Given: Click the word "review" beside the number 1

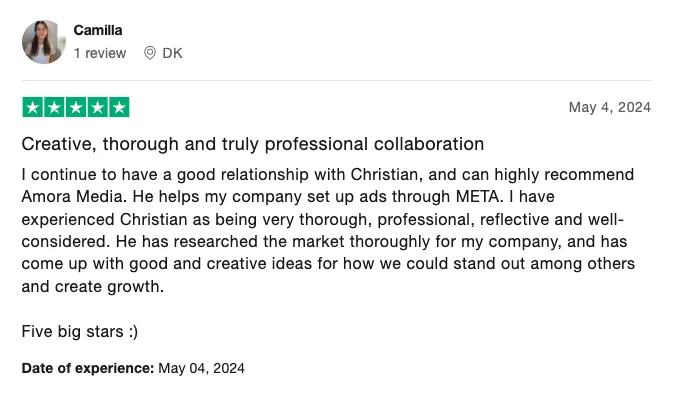Looking at the screenshot, I should (105, 53).
